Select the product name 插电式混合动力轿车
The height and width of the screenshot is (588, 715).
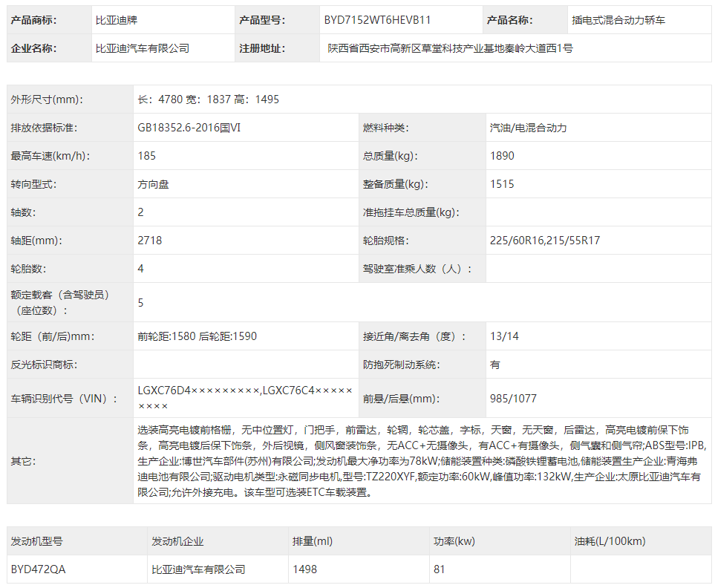(618, 20)
